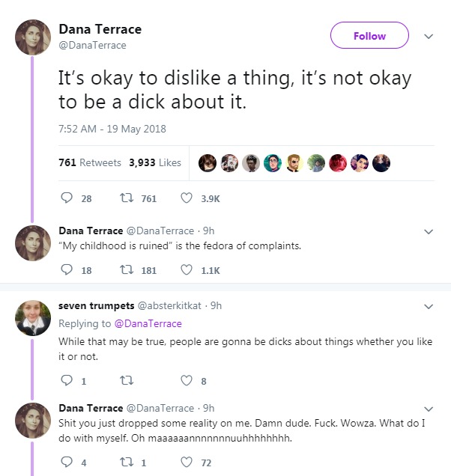Expand options for the fedora tweet

[x=429, y=231]
